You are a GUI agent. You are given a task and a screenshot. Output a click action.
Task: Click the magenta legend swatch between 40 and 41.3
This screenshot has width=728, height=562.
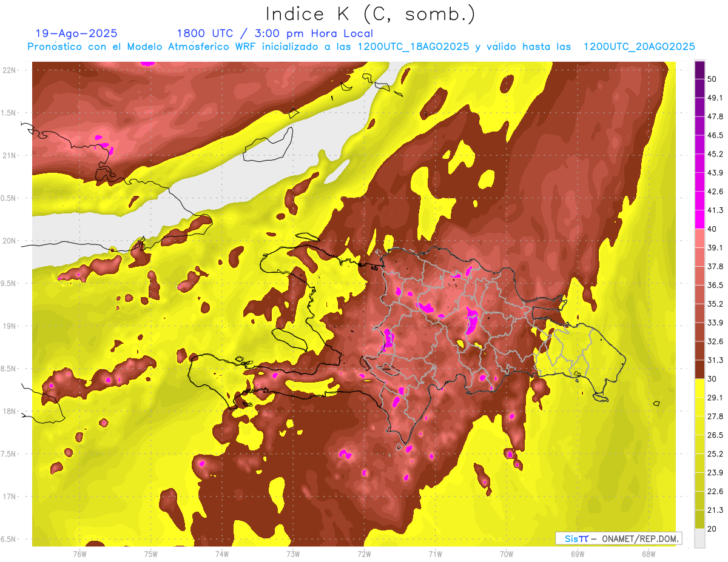click(x=699, y=218)
